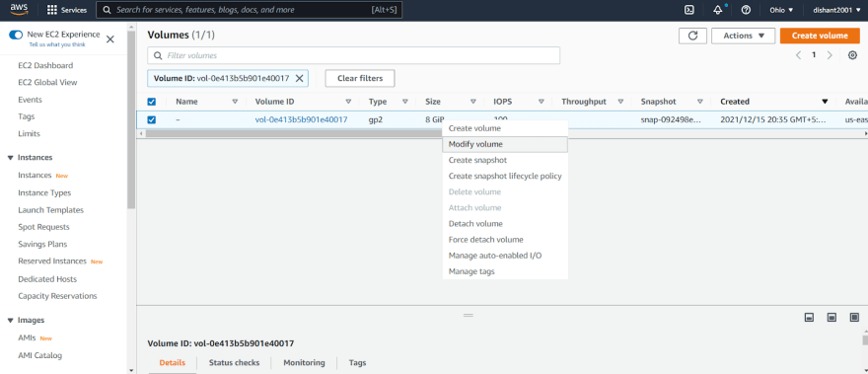Choose Modify volume in context menu
The height and width of the screenshot is (374, 868).
coord(505,145)
